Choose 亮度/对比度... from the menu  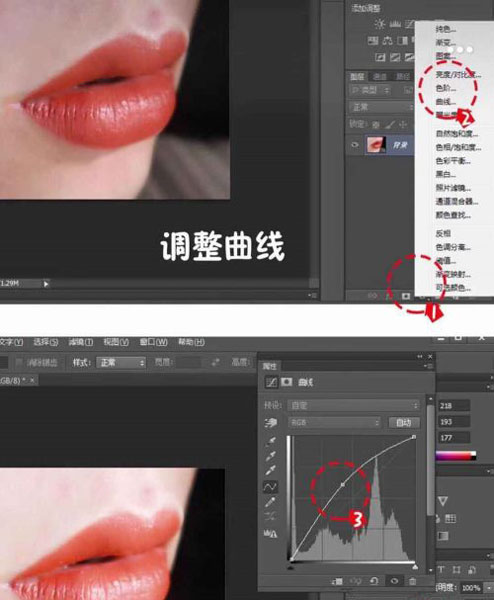coord(458,75)
